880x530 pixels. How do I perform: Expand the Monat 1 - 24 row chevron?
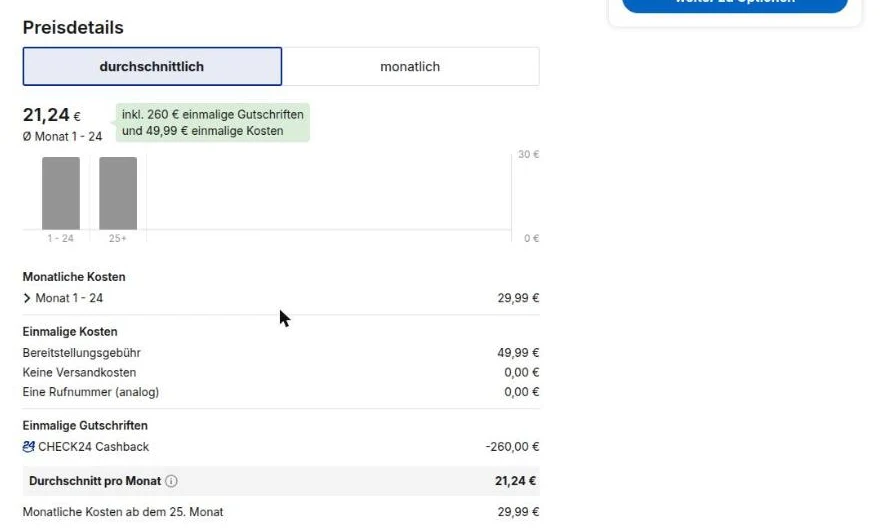[27, 298]
